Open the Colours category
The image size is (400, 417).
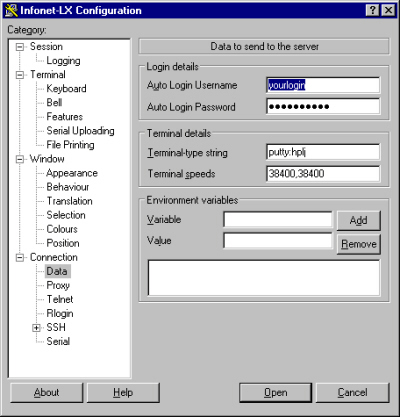point(62,229)
